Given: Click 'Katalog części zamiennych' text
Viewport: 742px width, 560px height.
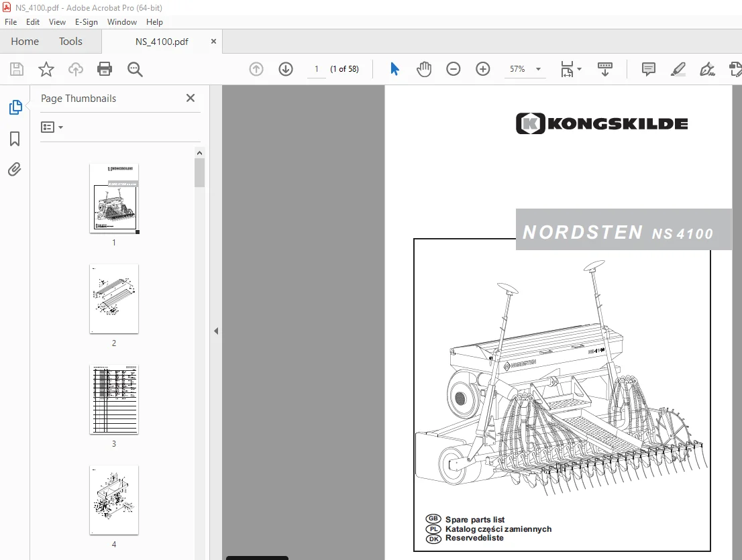Looking at the screenshot, I should [498, 529].
